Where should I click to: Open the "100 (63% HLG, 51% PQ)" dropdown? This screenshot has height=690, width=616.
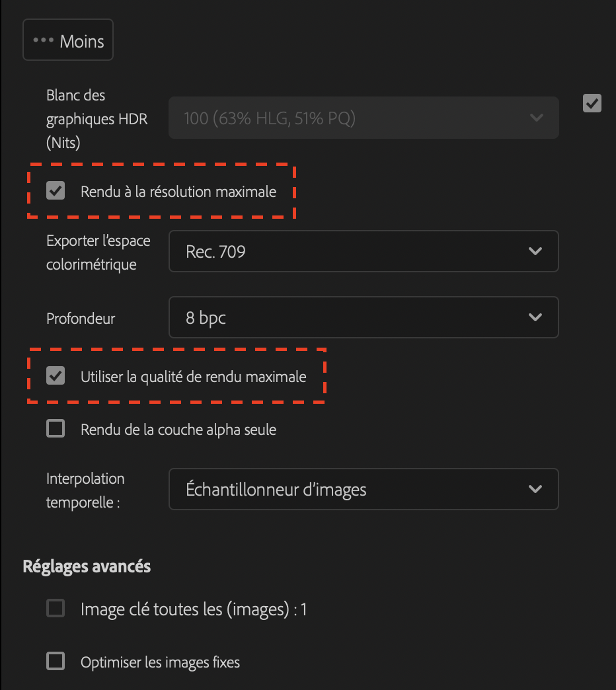(x=364, y=118)
